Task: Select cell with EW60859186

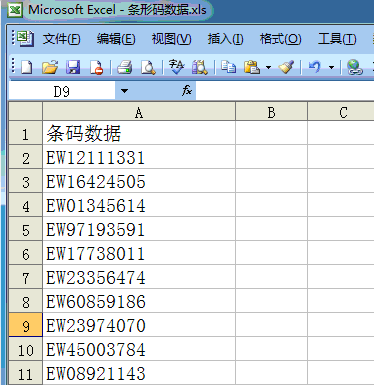Action: tap(139, 301)
